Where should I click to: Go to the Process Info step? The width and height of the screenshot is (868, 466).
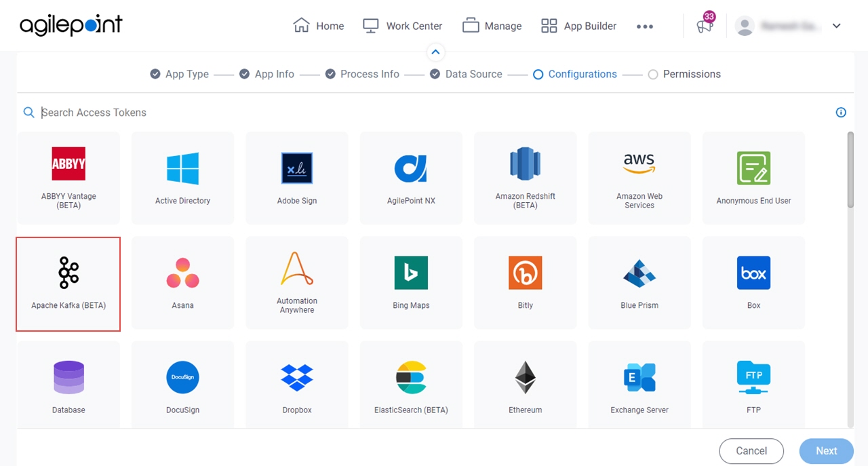(x=362, y=74)
